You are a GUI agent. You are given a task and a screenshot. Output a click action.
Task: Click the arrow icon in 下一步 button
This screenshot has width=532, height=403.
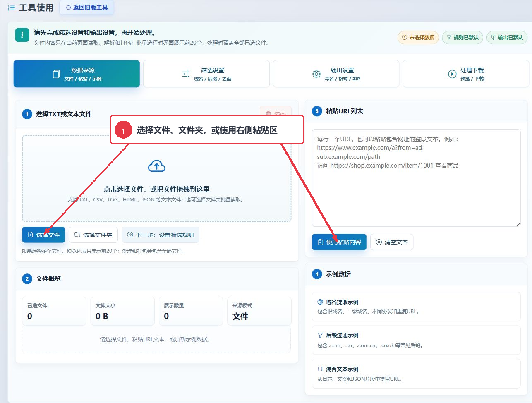[130, 235]
